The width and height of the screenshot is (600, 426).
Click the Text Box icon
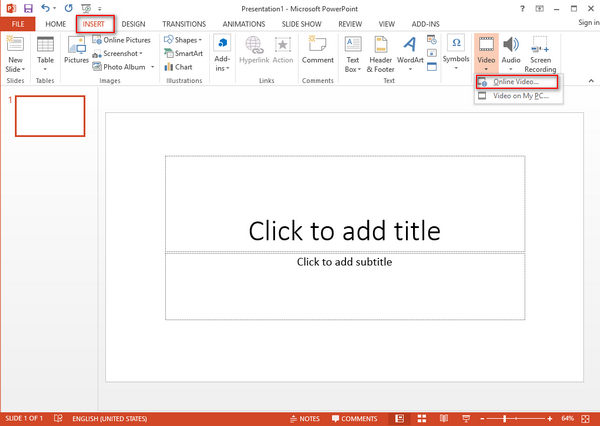[x=353, y=44]
